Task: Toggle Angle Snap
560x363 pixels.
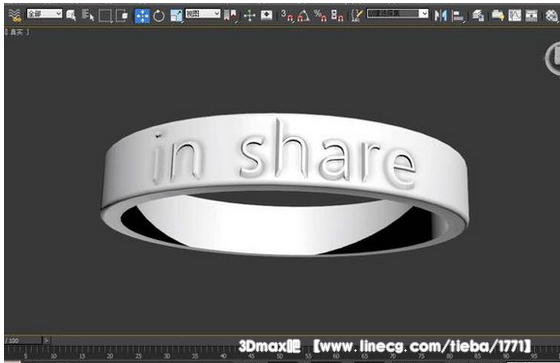Action: point(304,16)
